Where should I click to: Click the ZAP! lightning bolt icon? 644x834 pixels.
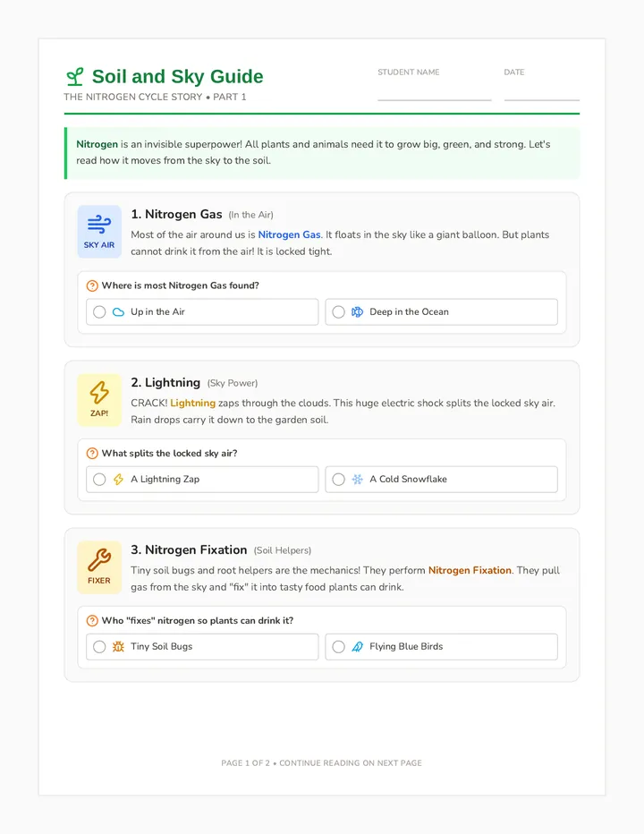[99, 393]
